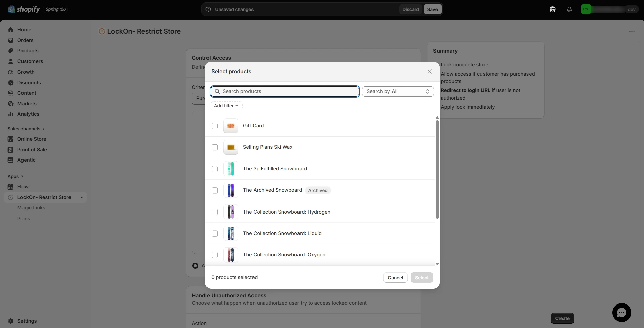Image resolution: width=644 pixels, height=328 pixels.
Task: Click the Collection Snowboard: Liquid product name
Action: pyautogui.click(x=282, y=233)
